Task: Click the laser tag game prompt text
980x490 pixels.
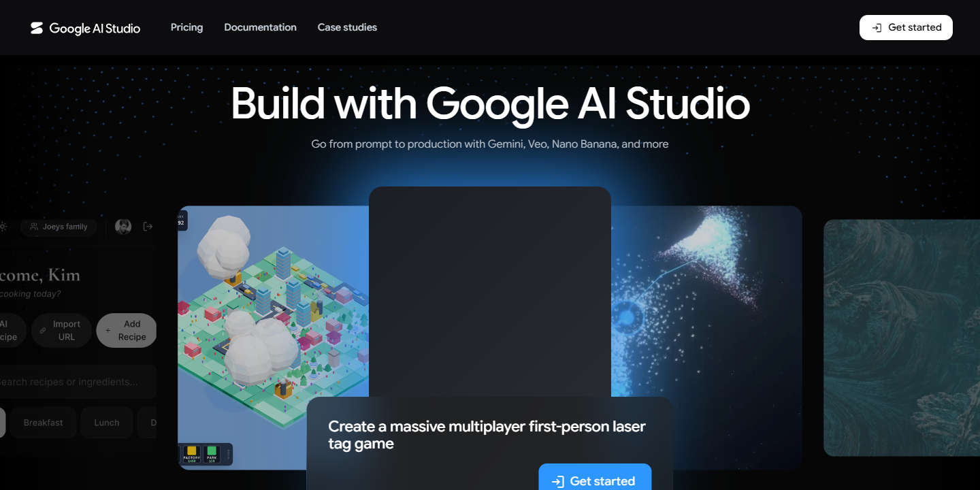Action: coord(487,435)
